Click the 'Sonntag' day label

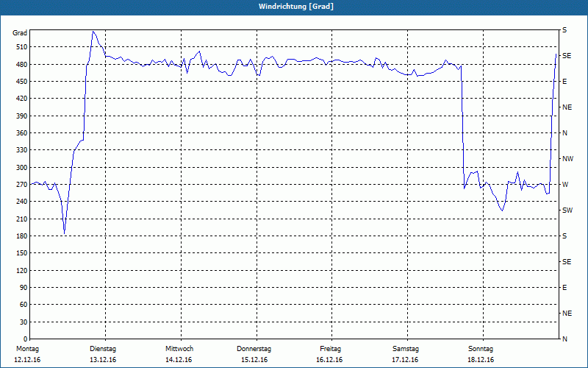481,349
